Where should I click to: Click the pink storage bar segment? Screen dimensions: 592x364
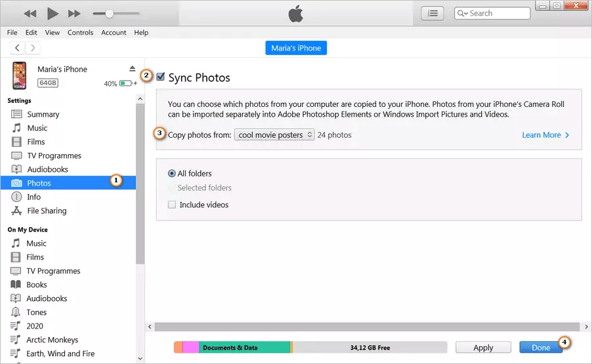click(x=191, y=348)
